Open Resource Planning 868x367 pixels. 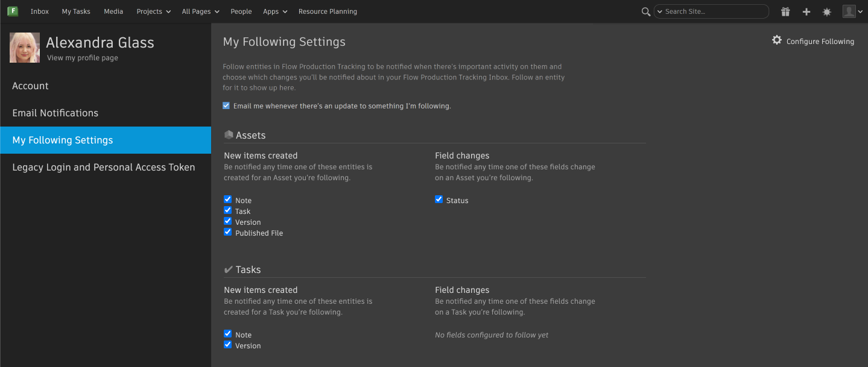(328, 11)
